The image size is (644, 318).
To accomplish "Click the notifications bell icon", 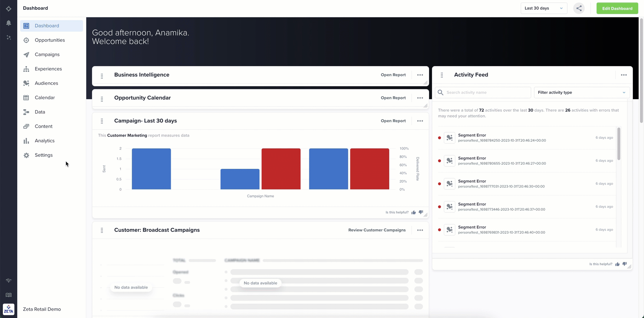I will point(9,23).
